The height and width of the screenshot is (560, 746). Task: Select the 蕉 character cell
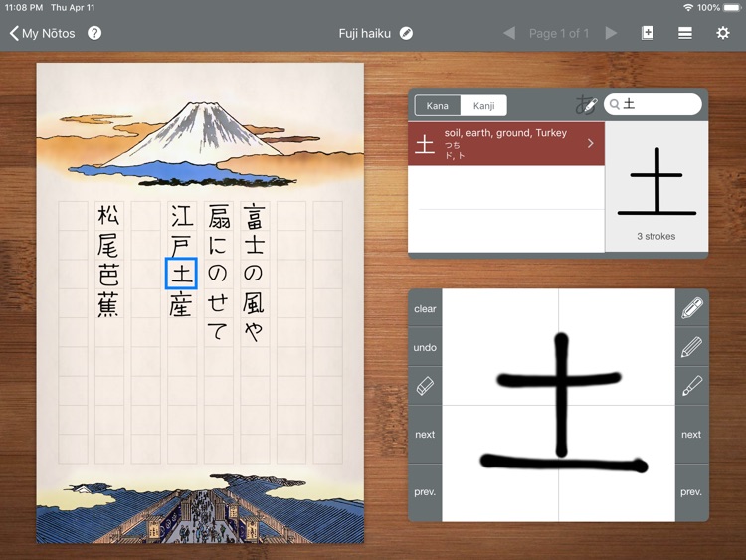point(109,303)
